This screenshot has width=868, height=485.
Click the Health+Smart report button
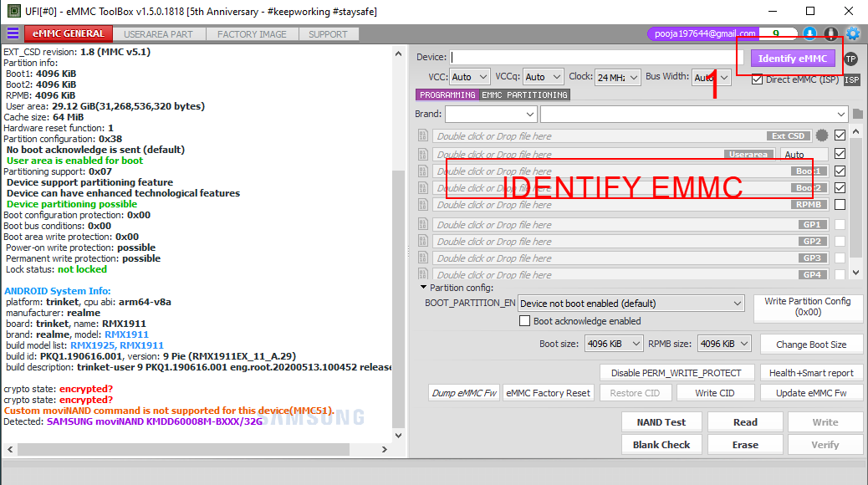pyautogui.click(x=810, y=373)
